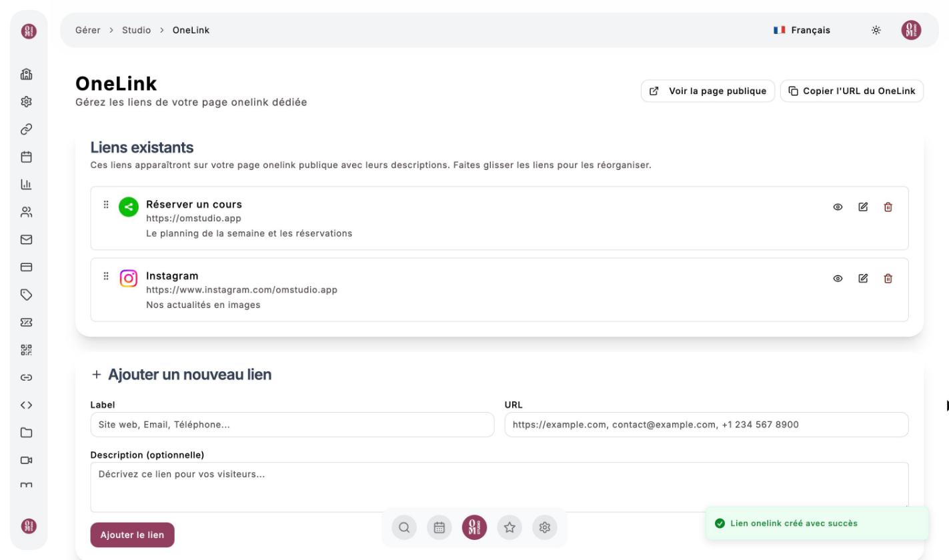Open the bar chart statistics sidebar icon
Screen dimensions: 949x560
point(27,185)
